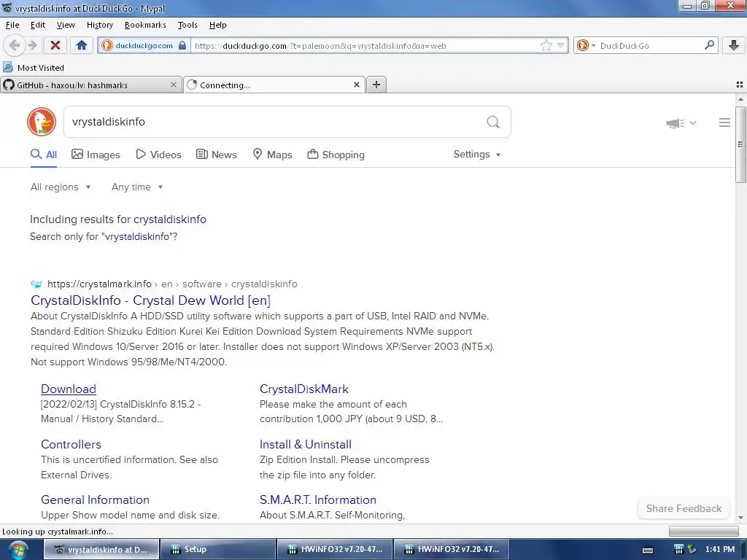
Task: Open the Settings dropdown on results page
Action: (x=477, y=155)
